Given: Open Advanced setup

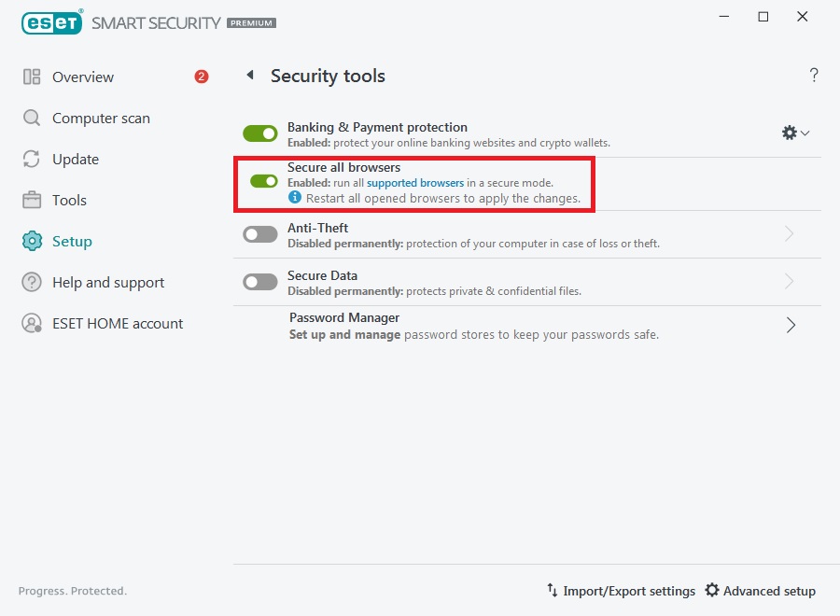Looking at the screenshot, I should pos(760,591).
